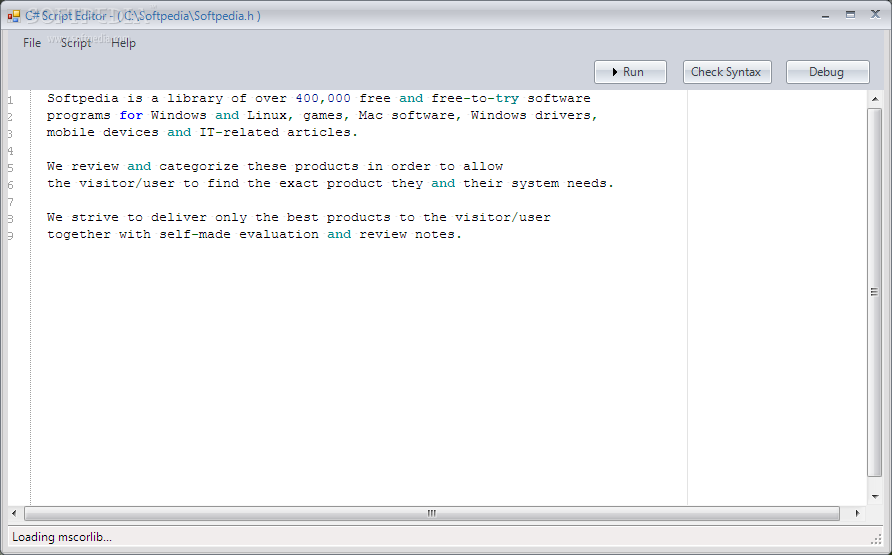Click 'IT-related' on line 3
This screenshot has height=555, width=892.
(x=239, y=132)
